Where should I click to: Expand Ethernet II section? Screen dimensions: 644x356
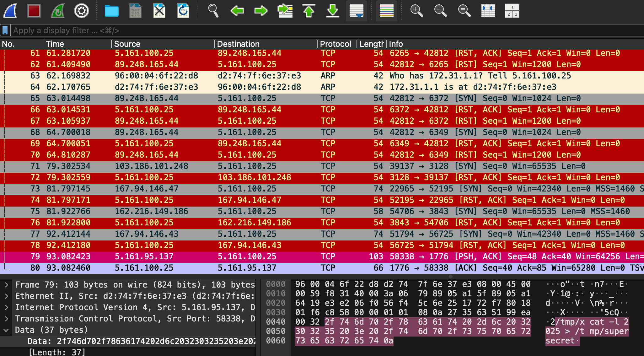coord(6,296)
